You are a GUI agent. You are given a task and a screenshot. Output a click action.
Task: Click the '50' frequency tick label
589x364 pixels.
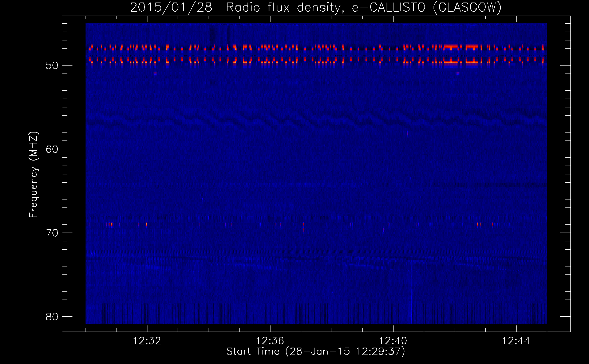tap(52, 66)
